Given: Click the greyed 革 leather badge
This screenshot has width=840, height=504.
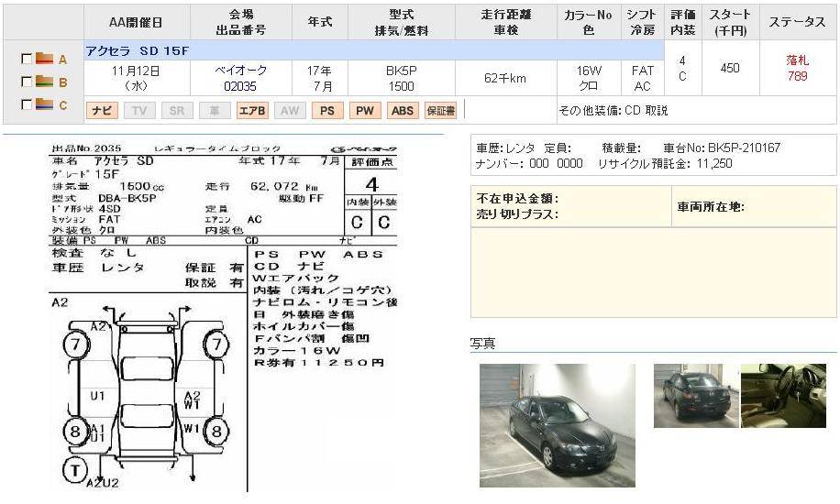Looking at the screenshot, I should pos(215,110).
